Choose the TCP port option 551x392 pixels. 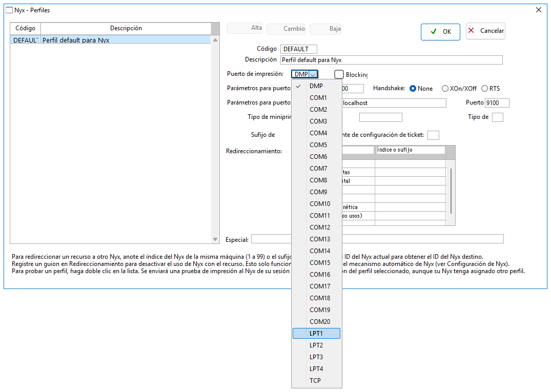click(x=316, y=381)
